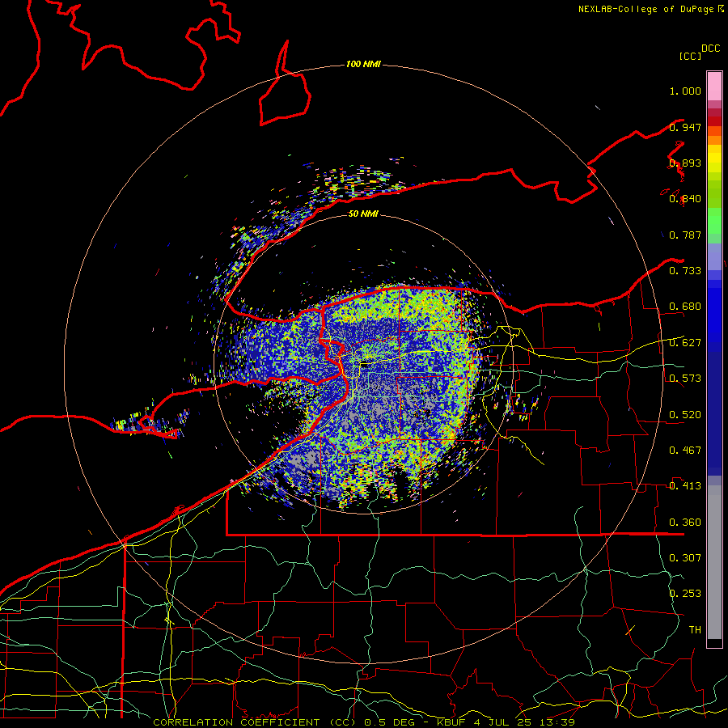Pick the large gray band of the color scale
Image resolution: width=728 pixels, height=728 pixels.
click(x=714, y=562)
